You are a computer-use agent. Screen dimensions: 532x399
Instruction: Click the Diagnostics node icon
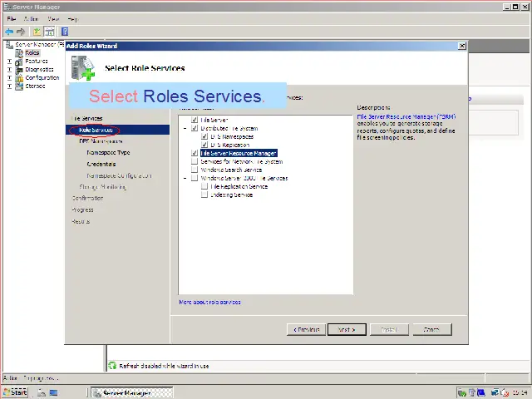click(20, 69)
